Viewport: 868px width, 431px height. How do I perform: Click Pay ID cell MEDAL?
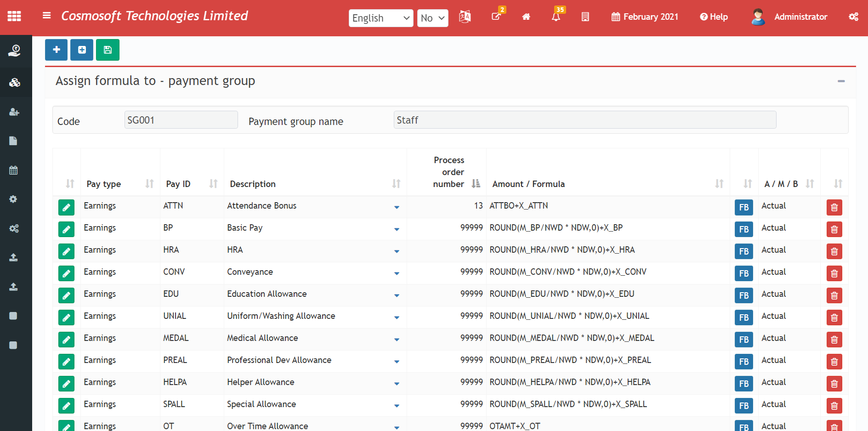176,338
